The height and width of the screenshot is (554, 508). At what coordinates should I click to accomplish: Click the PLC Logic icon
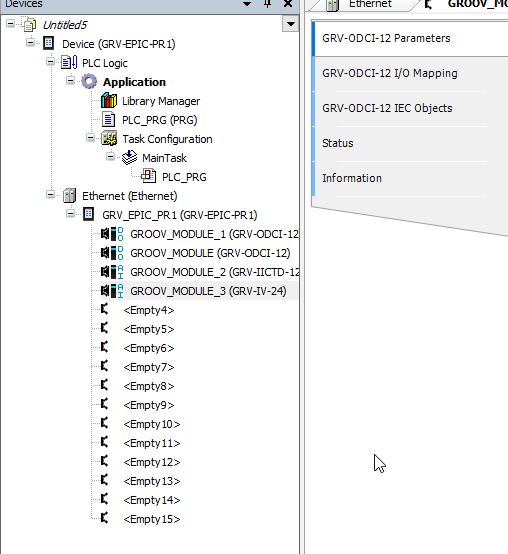[x=69, y=63]
